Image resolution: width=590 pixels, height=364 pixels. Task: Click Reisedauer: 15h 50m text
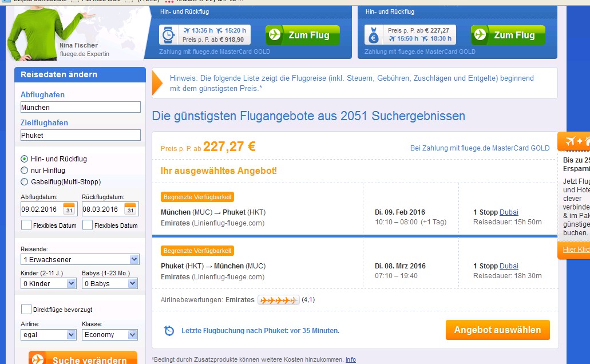(507, 222)
